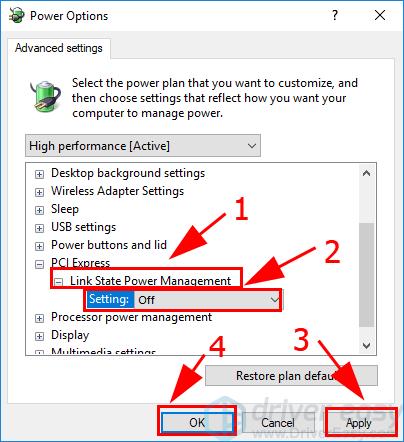Click scroll down arrow in settings list

tap(366, 345)
